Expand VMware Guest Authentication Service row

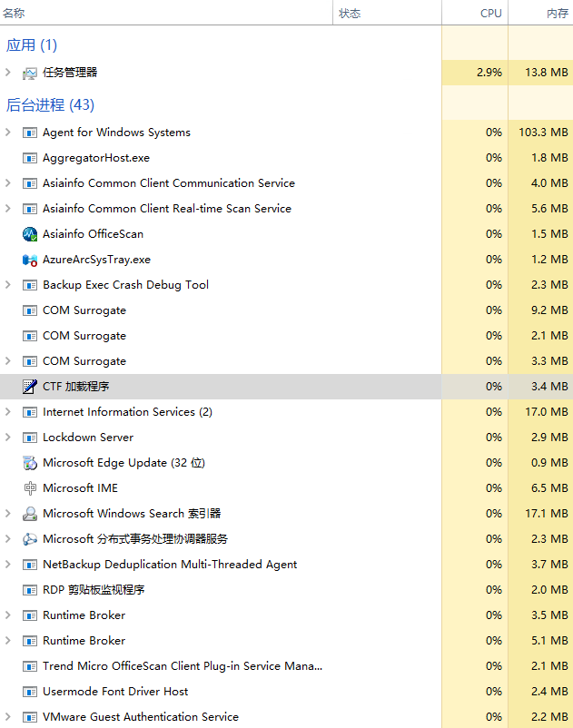[8, 717]
